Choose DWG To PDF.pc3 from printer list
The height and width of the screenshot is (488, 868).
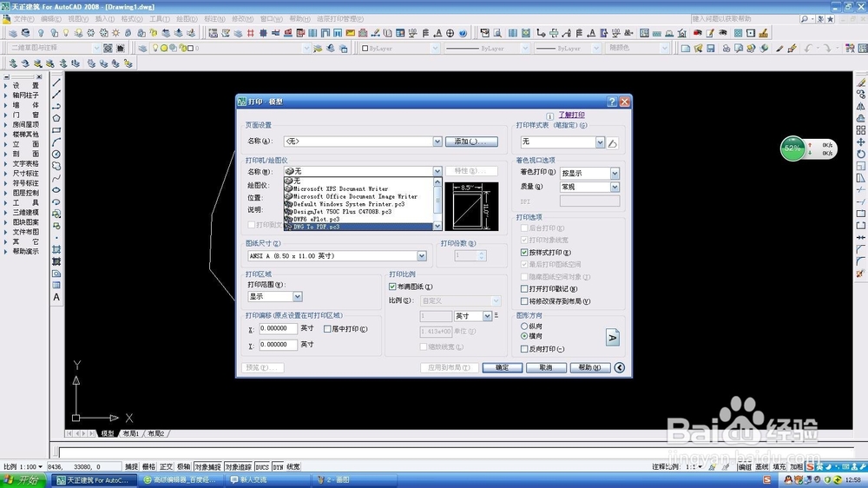click(x=358, y=228)
